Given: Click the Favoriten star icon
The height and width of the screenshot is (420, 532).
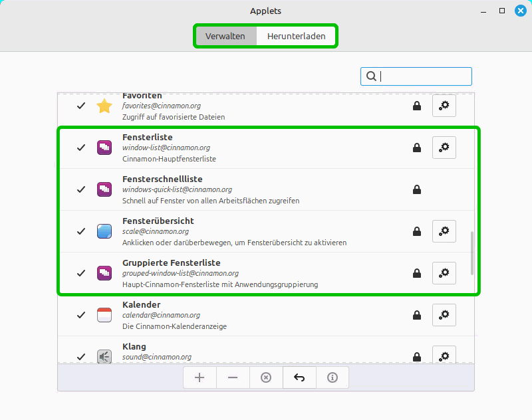Looking at the screenshot, I should point(104,106).
